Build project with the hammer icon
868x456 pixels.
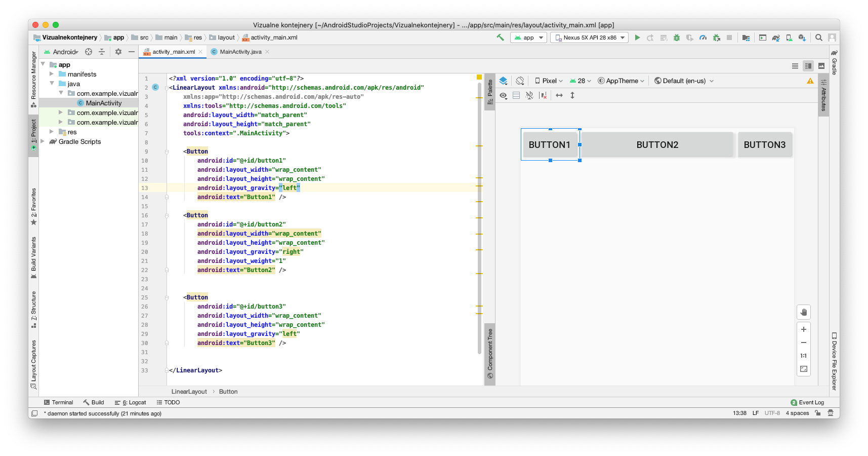click(500, 37)
